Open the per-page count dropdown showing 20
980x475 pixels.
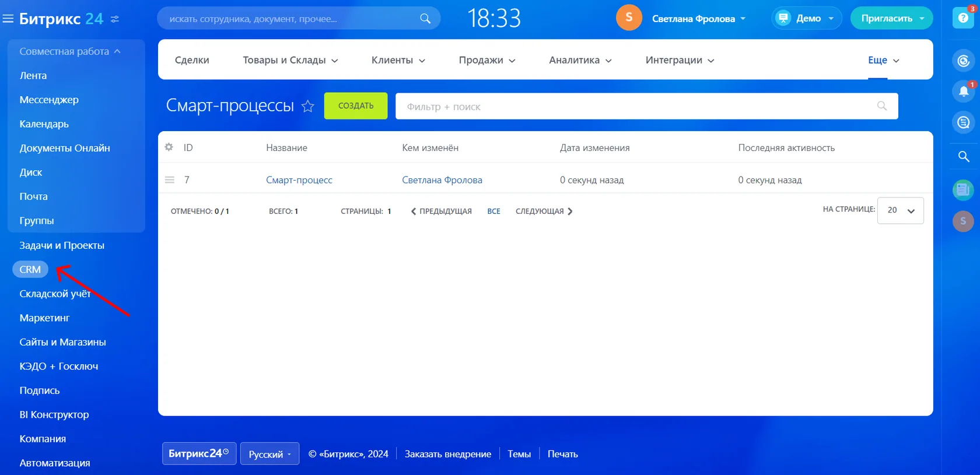click(900, 210)
